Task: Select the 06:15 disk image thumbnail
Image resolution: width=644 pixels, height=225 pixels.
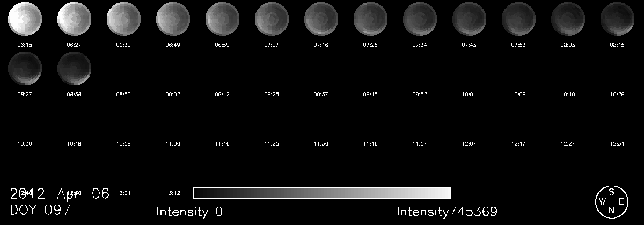Action: click(x=25, y=18)
